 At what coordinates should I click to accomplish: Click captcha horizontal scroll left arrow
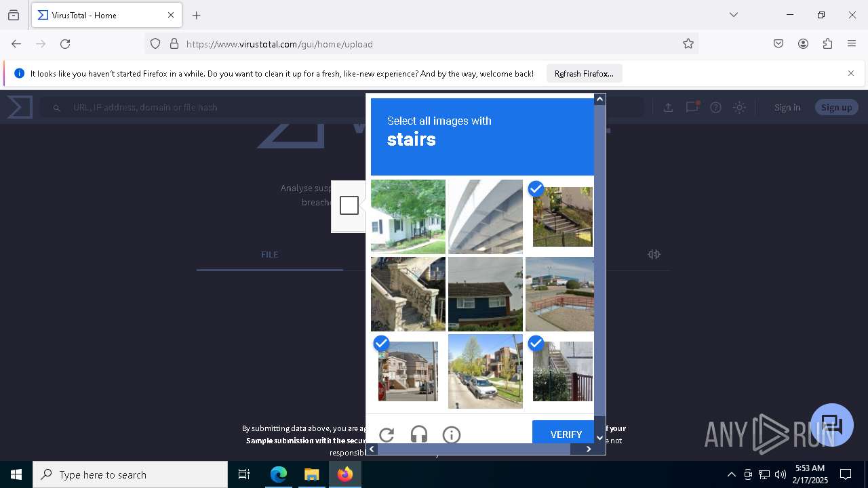pyautogui.click(x=372, y=449)
